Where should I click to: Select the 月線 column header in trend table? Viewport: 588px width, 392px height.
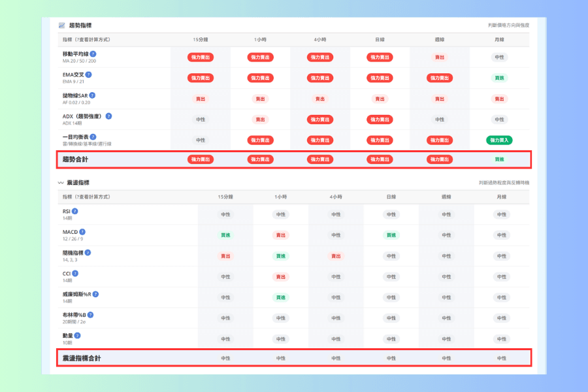coord(499,39)
